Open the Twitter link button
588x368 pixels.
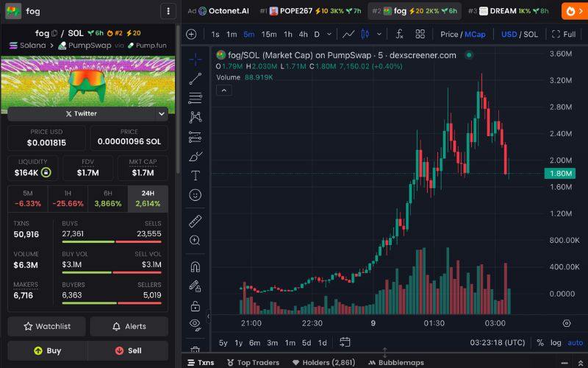point(82,114)
